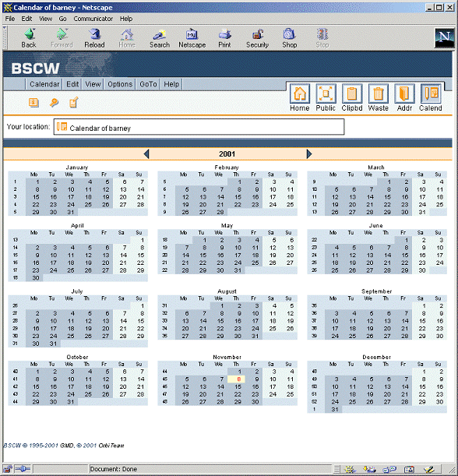Click the Stop loading button

point(322,38)
